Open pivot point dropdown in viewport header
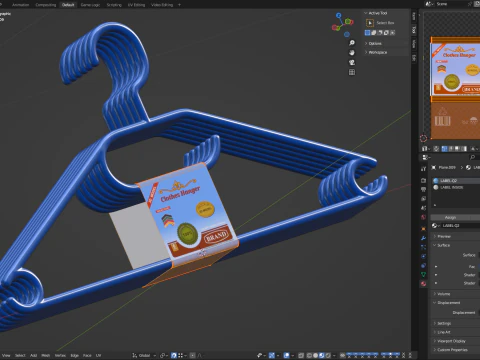 (163, 355)
